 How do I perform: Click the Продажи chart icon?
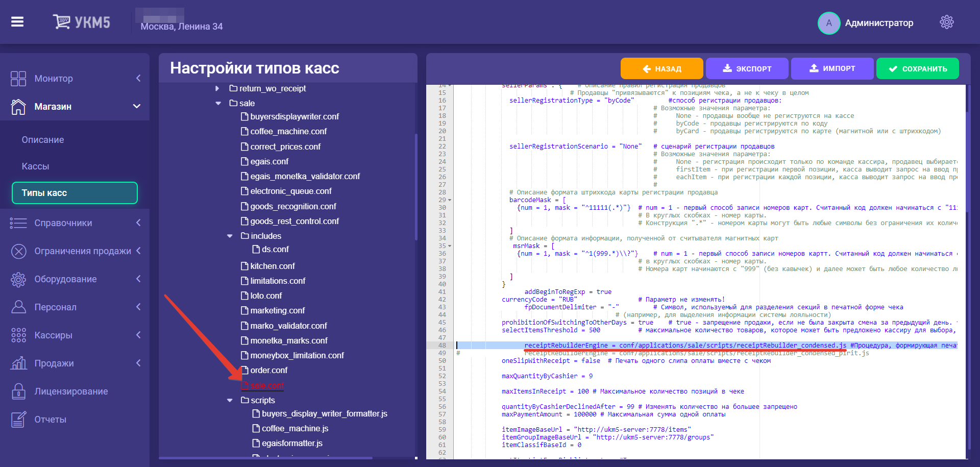(x=18, y=363)
